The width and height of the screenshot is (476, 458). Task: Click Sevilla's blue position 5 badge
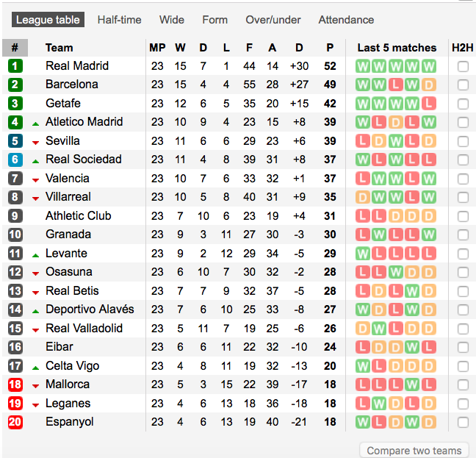click(15, 141)
